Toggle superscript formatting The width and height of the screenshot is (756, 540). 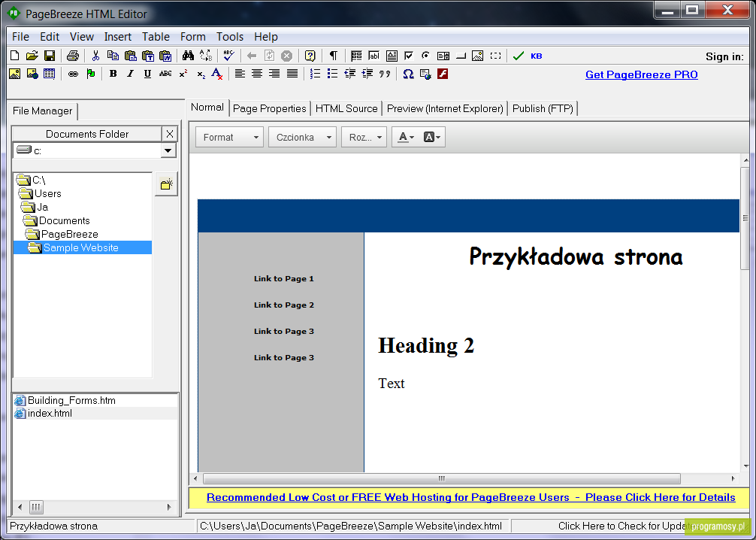[183, 74]
